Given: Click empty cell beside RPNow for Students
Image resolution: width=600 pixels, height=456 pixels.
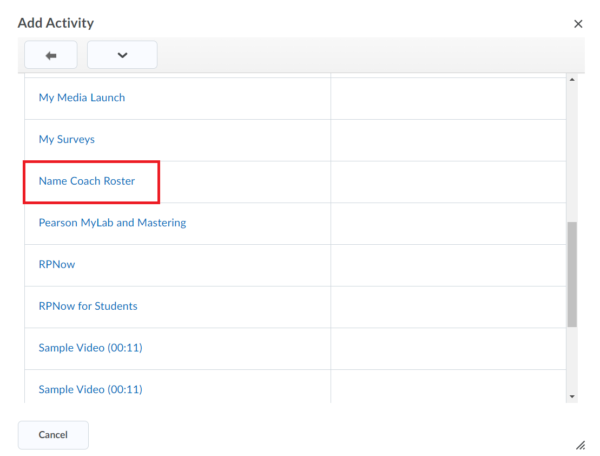Looking at the screenshot, I should 448,306.
